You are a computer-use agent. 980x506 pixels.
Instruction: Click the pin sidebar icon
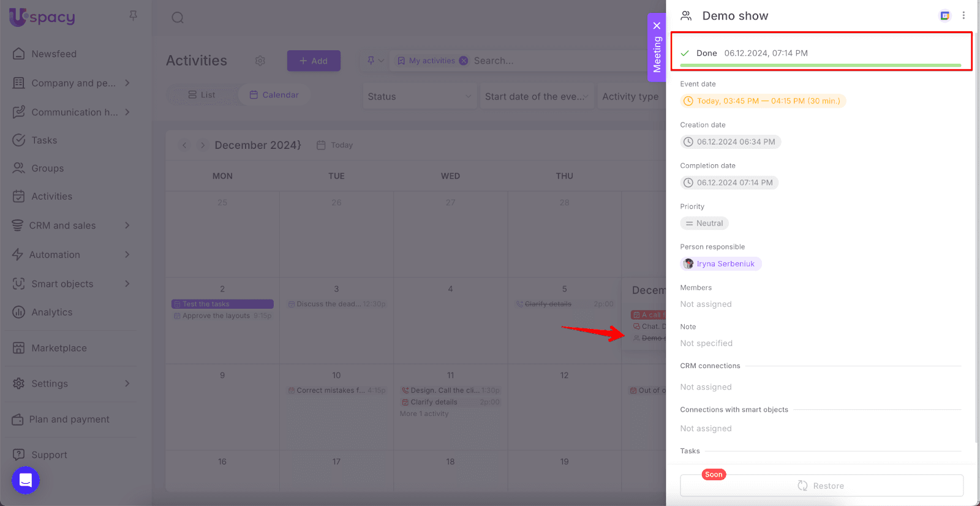133,15
